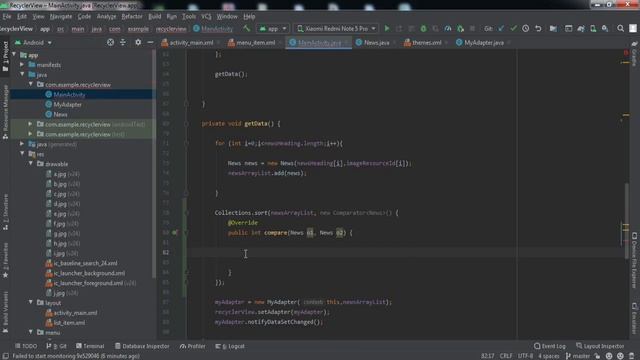Open the Navigate menu

click(x=61, y=16)
